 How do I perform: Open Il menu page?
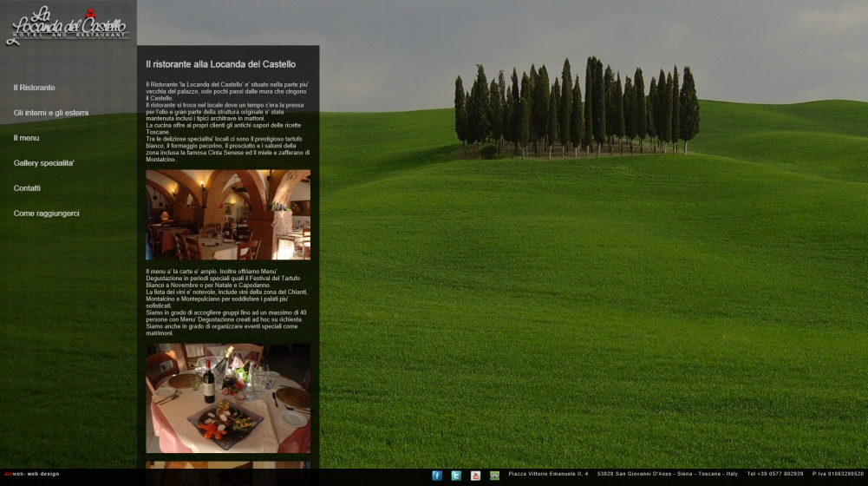(x=26, y=138)
